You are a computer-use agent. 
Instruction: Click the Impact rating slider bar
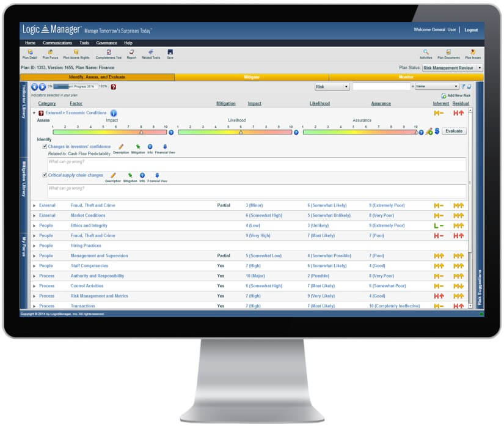coord(109,132)
